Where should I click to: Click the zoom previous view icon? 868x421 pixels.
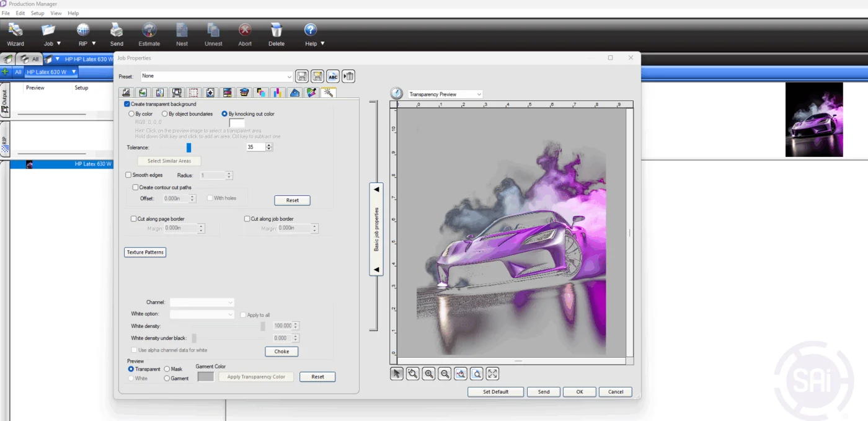click(461, 373)
